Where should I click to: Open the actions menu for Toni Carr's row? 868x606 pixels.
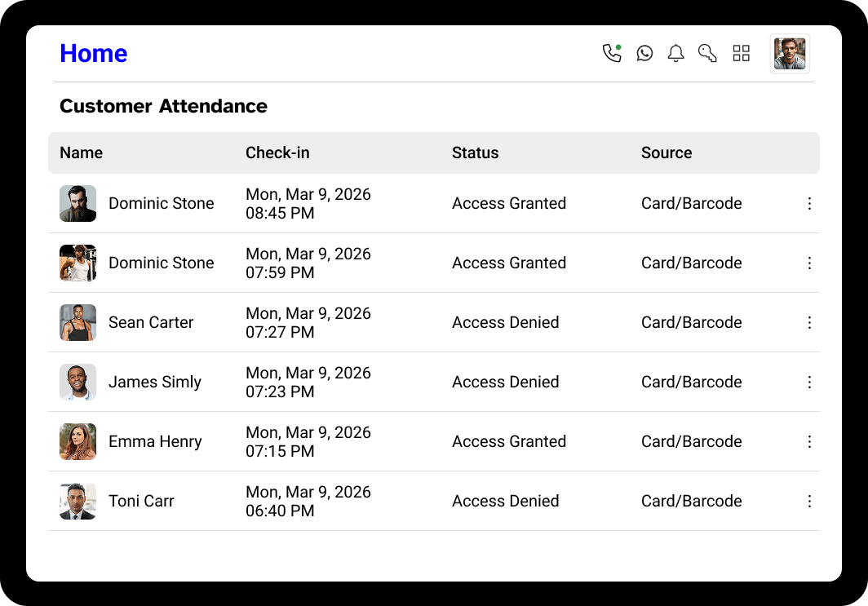pos(809,501)
